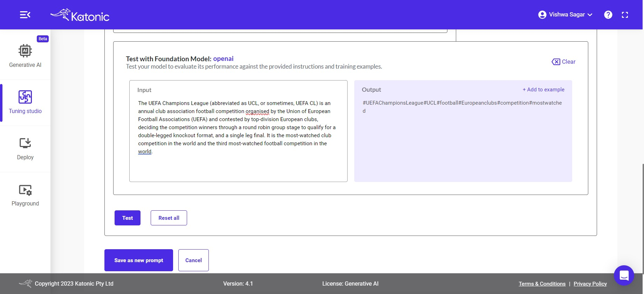Click inside the Input text area

(x=238, y=131)
